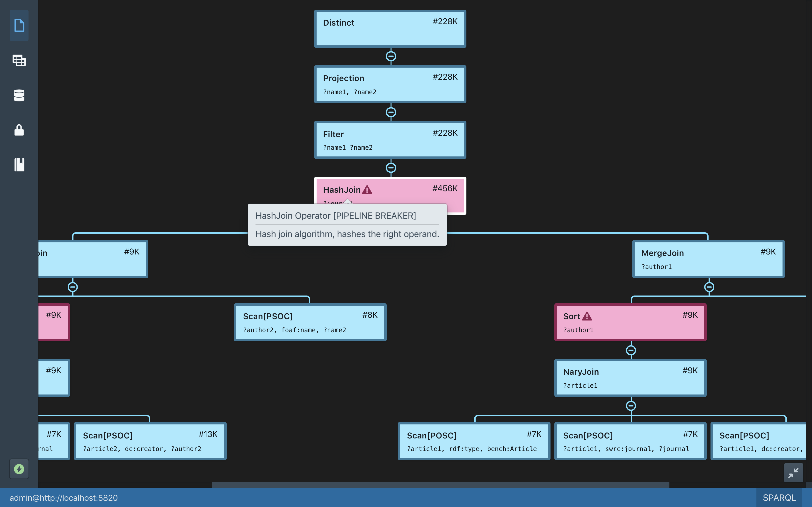812x507 pixels.
Task: Collapse the children of the Filter node
Action: [x=391, y=168]
